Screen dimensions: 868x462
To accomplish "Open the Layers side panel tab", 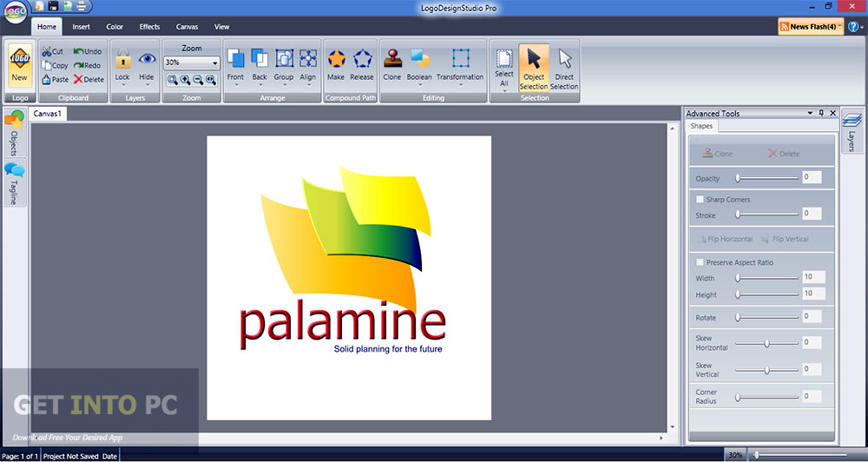I will coord(852,131).
